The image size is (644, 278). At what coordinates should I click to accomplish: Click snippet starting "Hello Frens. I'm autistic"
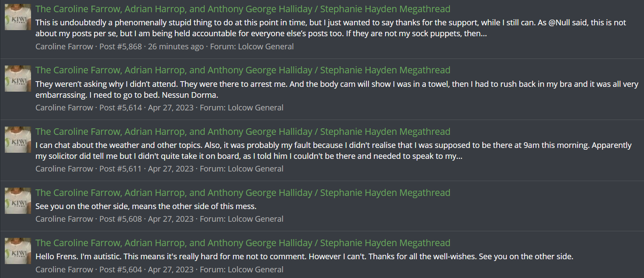tap(304, 257)
